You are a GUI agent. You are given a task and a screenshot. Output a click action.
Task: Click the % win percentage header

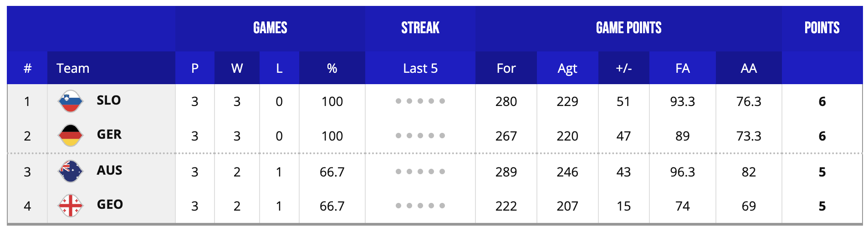[x=332, y=68]
